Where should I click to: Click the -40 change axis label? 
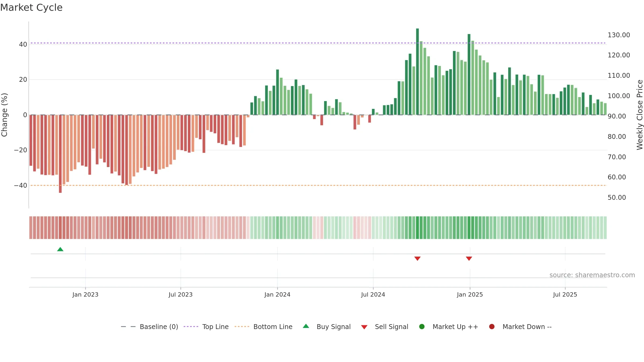point(20,185)
